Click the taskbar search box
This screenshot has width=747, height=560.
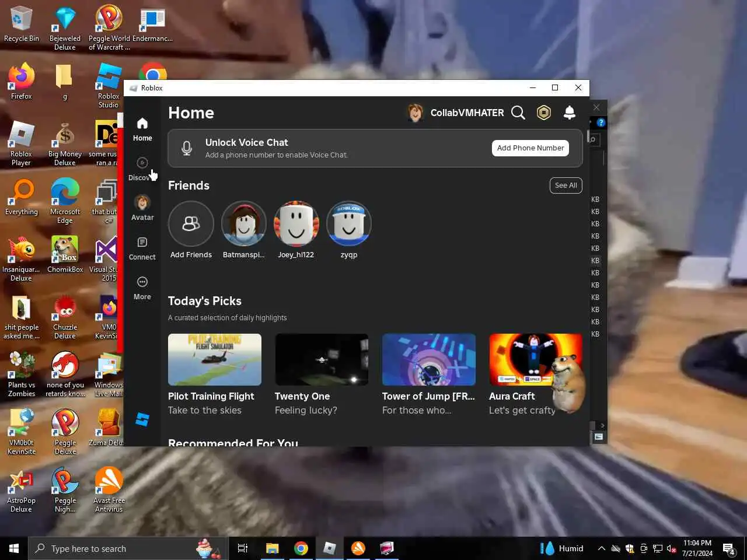point(128,548)
